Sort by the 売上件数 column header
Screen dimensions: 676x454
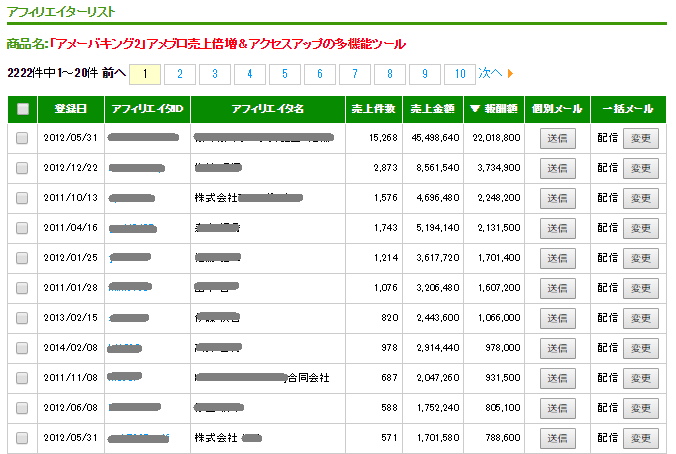click(x=374, y=109)
